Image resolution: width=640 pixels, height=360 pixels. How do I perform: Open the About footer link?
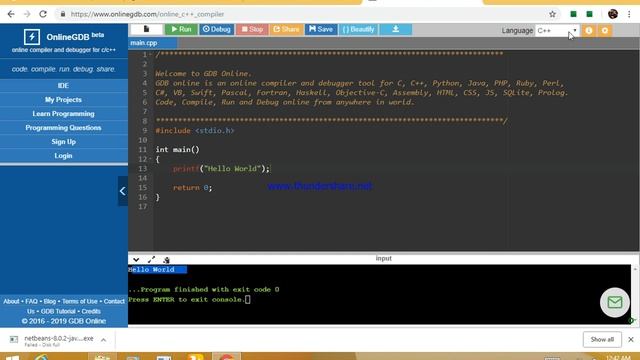point(11,301)
